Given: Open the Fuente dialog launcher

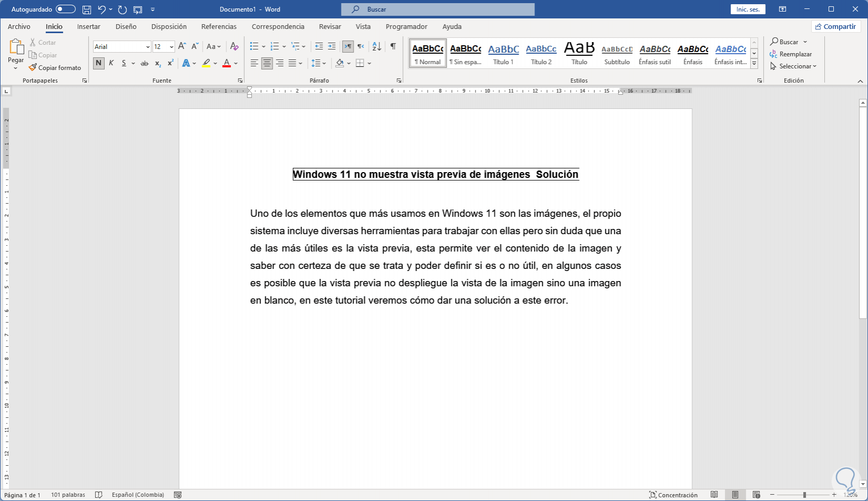Looking at the screenshot, I should [x=240, y=81].
